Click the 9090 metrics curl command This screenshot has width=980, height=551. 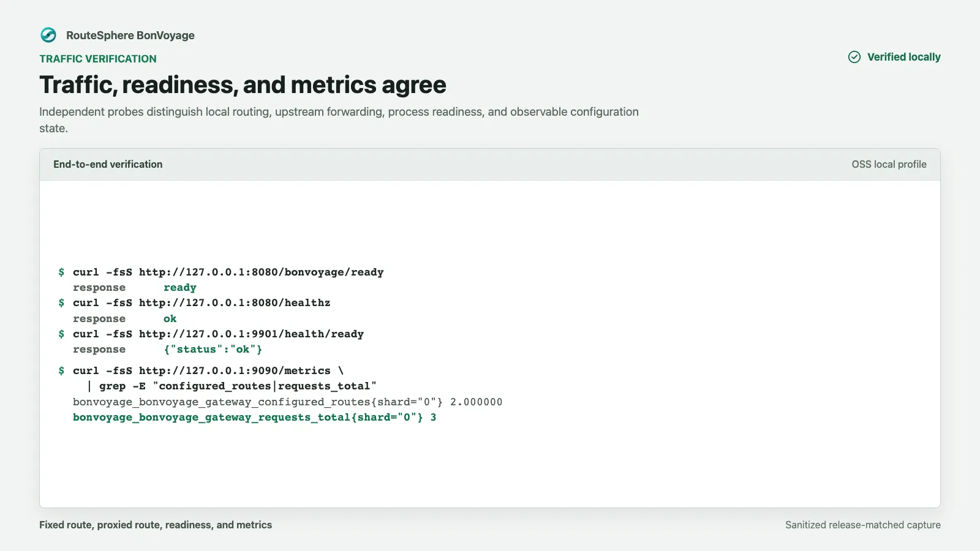pyautogui.click(x=208, y=370)
